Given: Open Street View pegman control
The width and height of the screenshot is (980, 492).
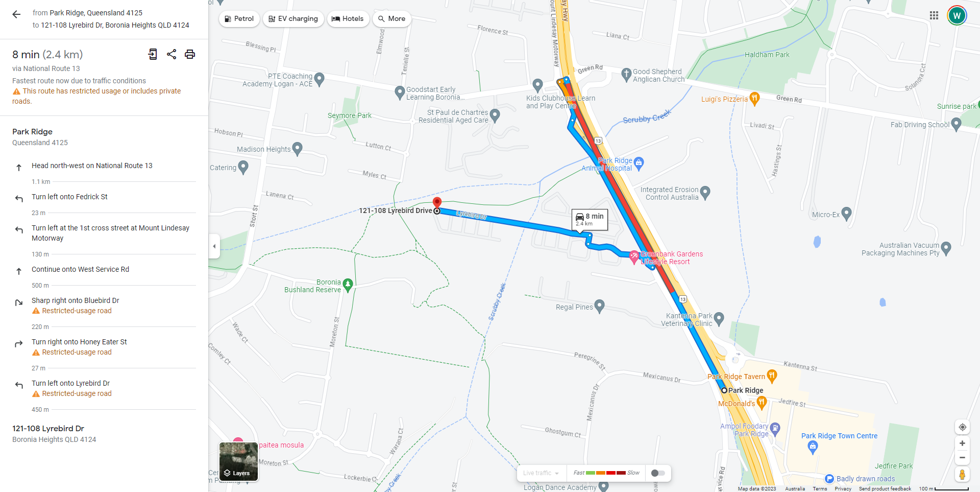Looking at the screenshot, I should [x=962, y=475].
